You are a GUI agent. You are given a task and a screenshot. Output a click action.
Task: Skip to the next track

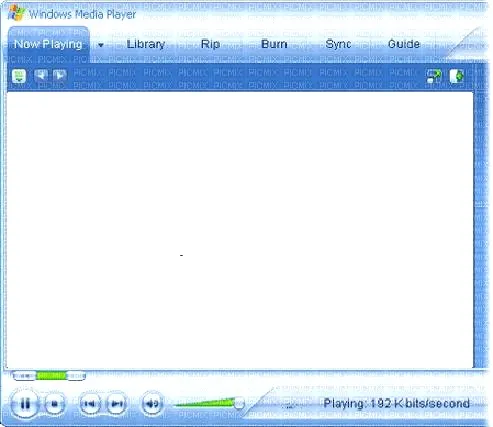(x=116, y=404)
